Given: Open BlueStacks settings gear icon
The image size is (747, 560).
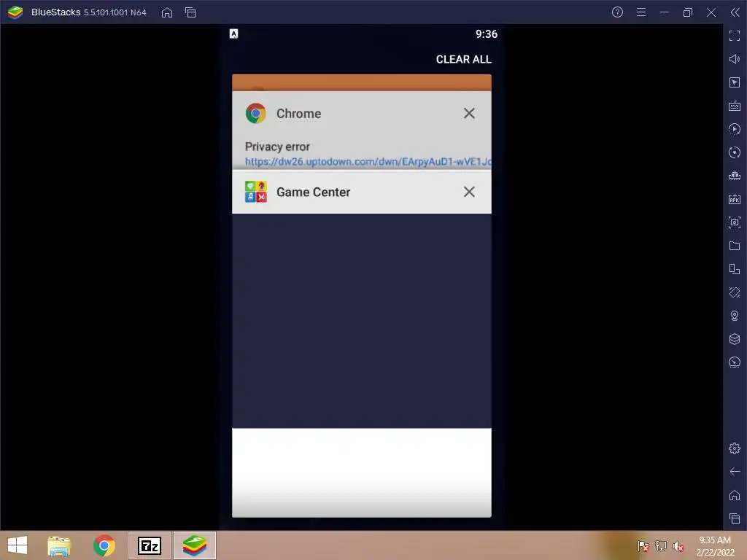Looking at the screenshot, I should click(735, 448).
